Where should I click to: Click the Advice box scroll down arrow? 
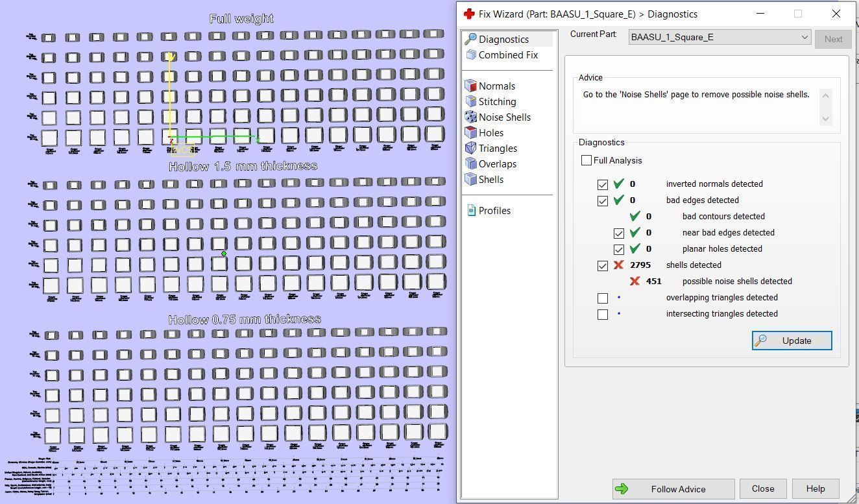tap(825, 119)
